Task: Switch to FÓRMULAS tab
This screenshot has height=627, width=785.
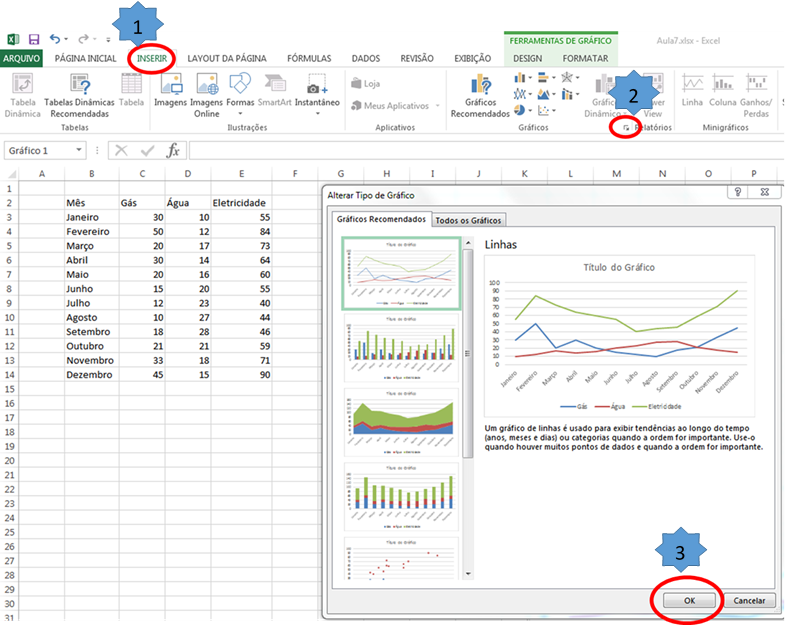Action: point(309,58)
